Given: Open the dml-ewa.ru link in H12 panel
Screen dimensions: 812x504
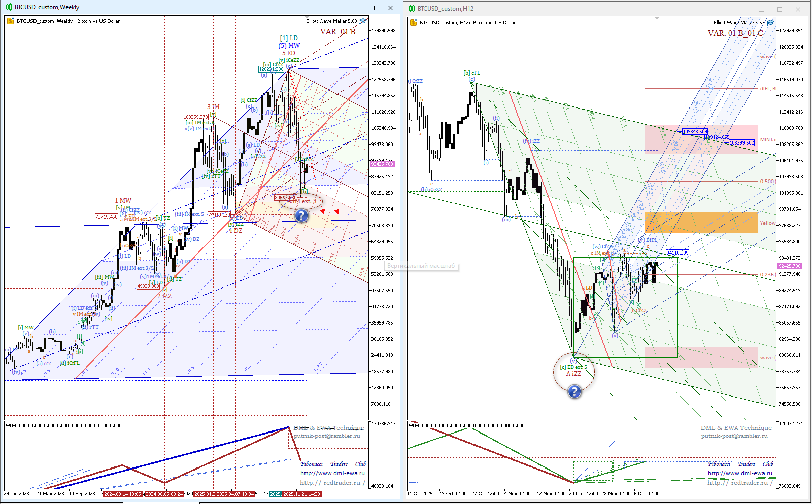Looking at the screenshot, I should pyautogui.click(x=740, y=473).
